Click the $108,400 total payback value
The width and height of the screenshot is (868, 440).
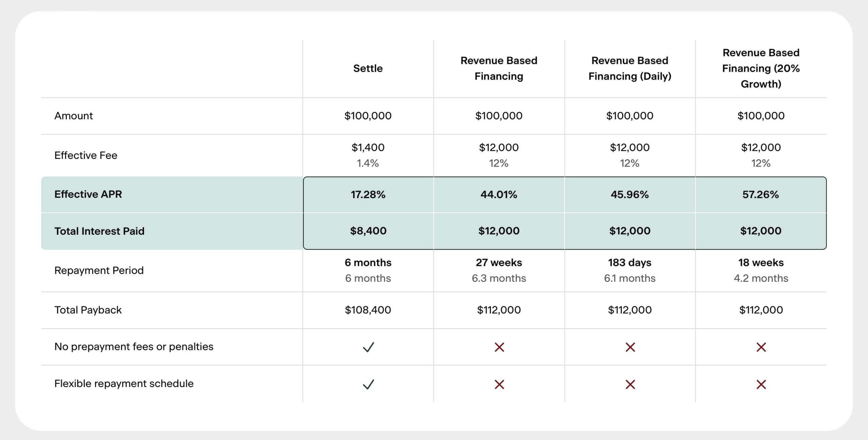click(368, 310)
